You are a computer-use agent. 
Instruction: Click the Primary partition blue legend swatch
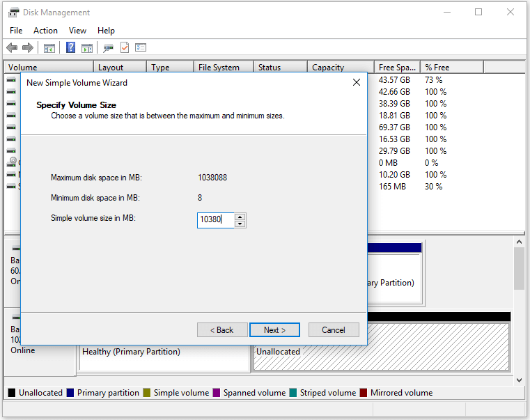coord(70,393)
